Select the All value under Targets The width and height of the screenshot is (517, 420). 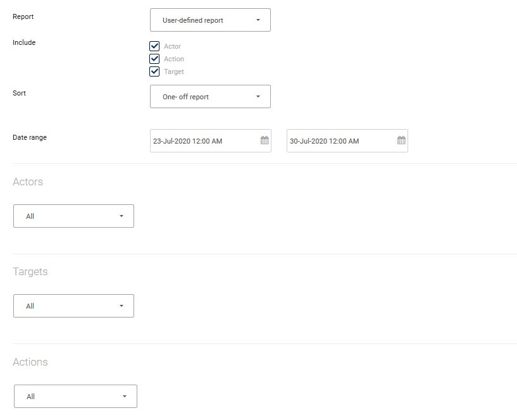63,306
